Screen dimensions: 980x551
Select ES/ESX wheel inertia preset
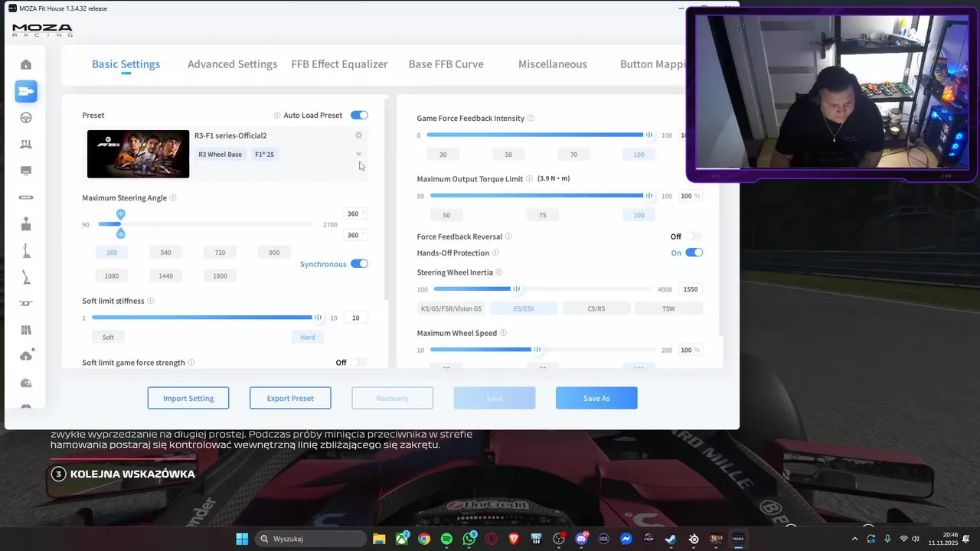pos(524,308)
